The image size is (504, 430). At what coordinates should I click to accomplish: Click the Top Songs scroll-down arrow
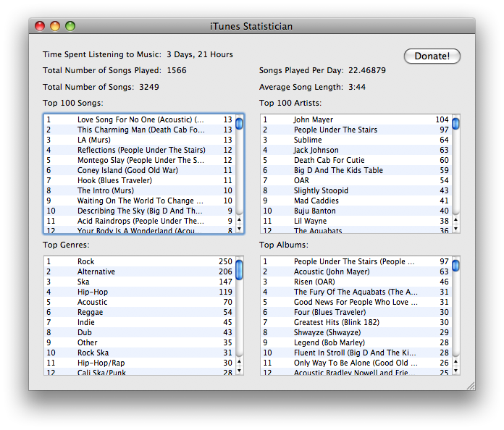(x=239, y=229)
